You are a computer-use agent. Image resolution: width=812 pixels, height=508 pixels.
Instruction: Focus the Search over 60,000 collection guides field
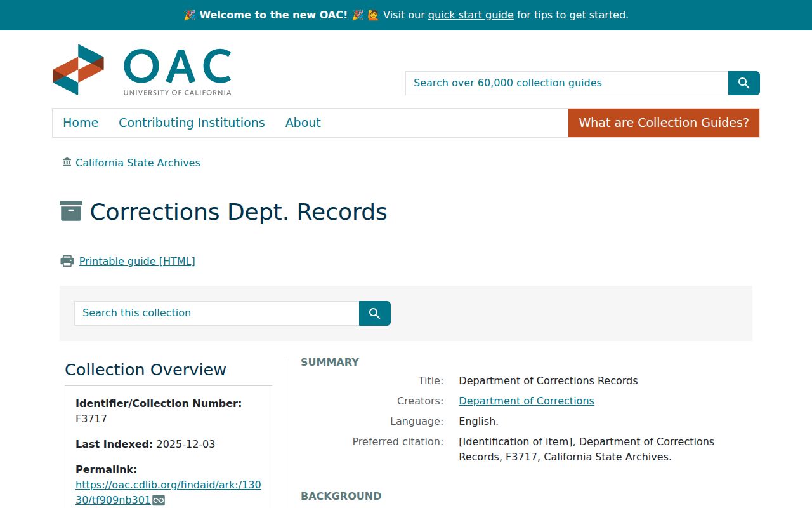(x=566, y=83)
